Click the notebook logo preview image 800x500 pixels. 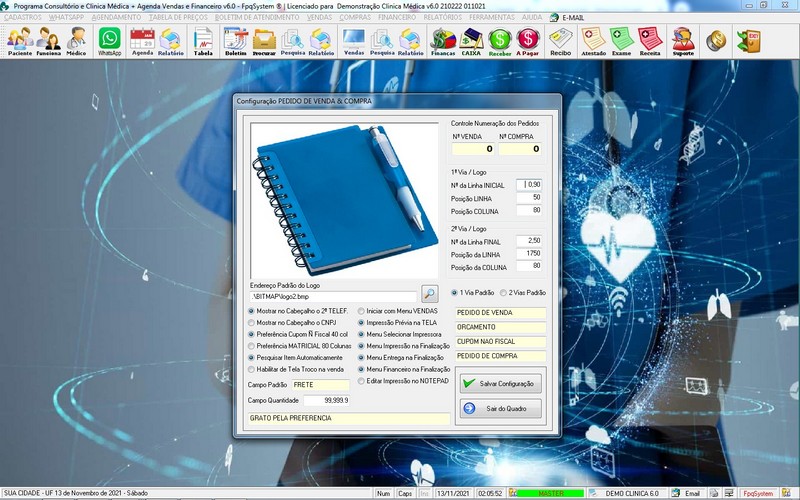344,201
